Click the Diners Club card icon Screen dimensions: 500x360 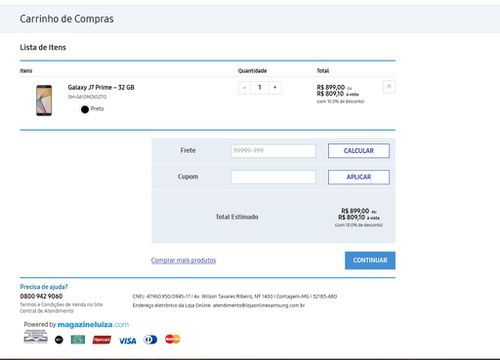[150, 340]
